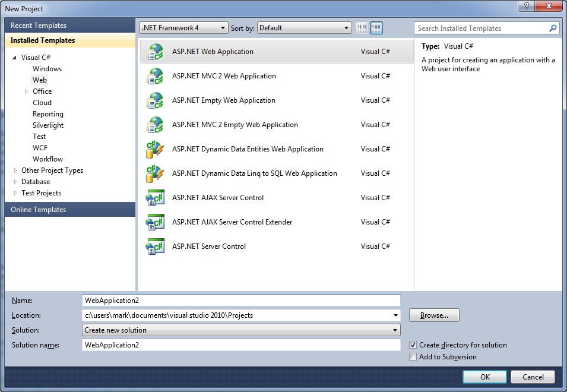Expand Other Project Types node

point(15,170)
